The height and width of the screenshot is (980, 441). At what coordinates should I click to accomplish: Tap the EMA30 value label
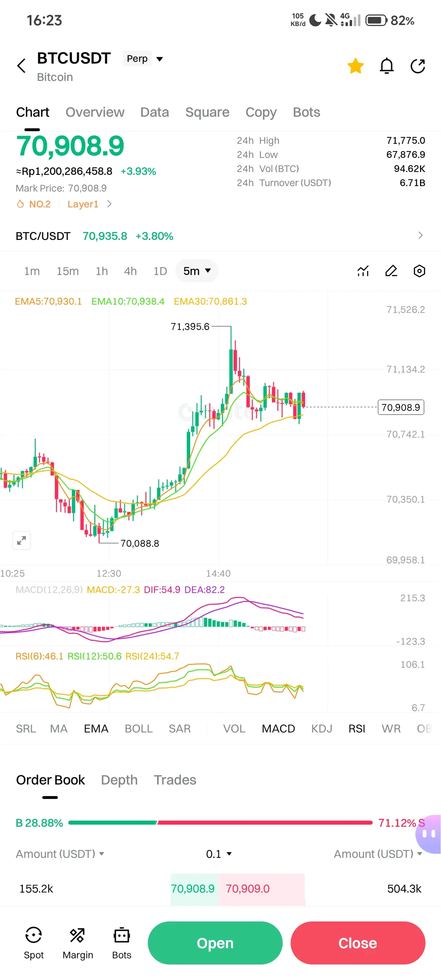[210, 301]
